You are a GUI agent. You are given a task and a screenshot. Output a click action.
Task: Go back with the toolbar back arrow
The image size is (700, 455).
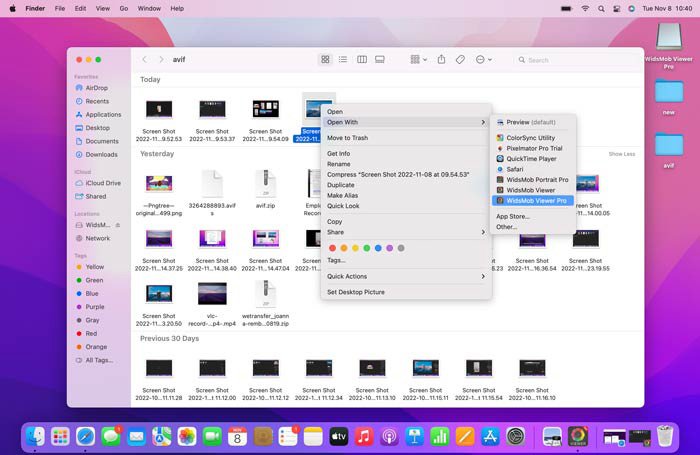144,59
